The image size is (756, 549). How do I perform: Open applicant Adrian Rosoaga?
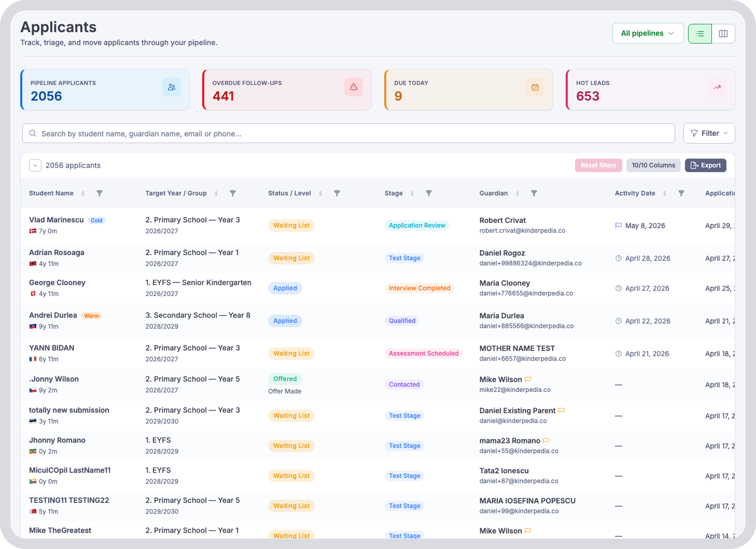click(57, 252)
